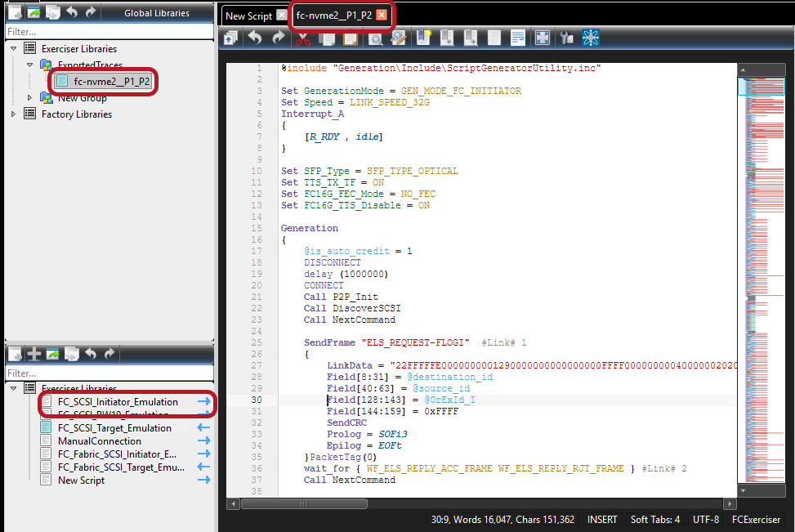Collapse the upper Exerciser Libraries tree node
The width and height of the screenshot is (795, 532).
point(14,49)
